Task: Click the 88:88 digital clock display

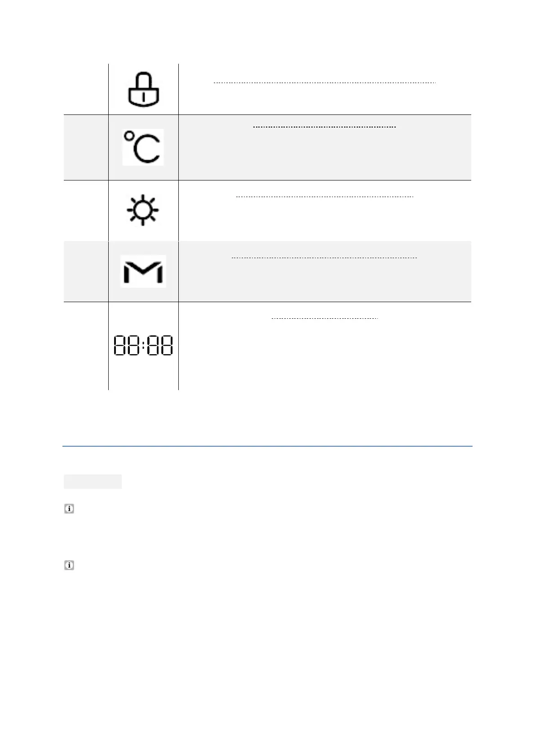Action: click(x=143, y=346)
